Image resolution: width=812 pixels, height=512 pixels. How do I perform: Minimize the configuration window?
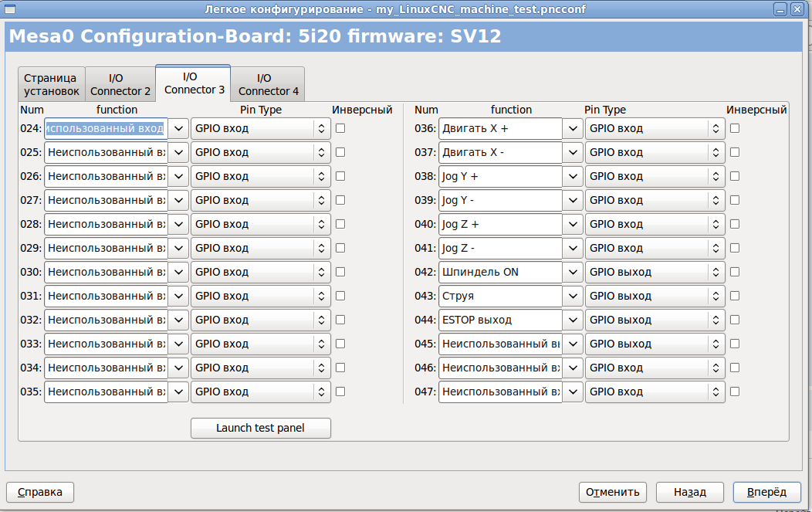[x=780, y=9]
